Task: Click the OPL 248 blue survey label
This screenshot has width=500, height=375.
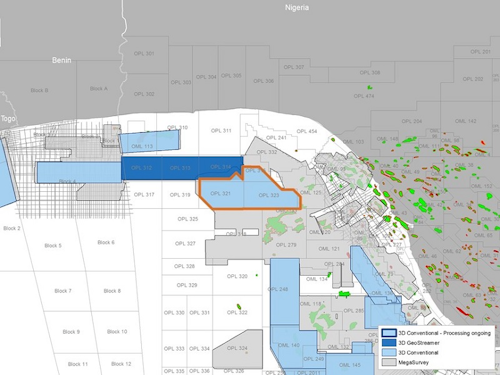Action: click(x=278, y=289)
